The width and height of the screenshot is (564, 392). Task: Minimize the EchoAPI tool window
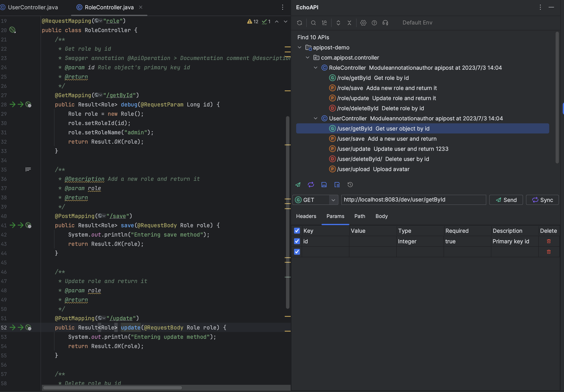(x=551, y=7)
